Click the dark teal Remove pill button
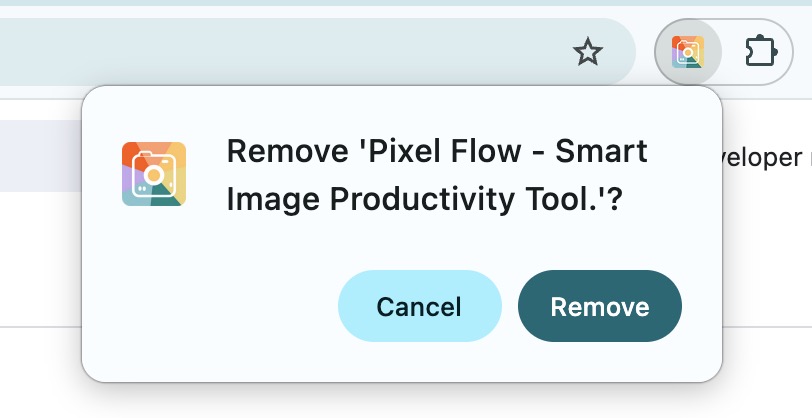The width and height of the screenshot is (812, 418). tap(600, 306)
